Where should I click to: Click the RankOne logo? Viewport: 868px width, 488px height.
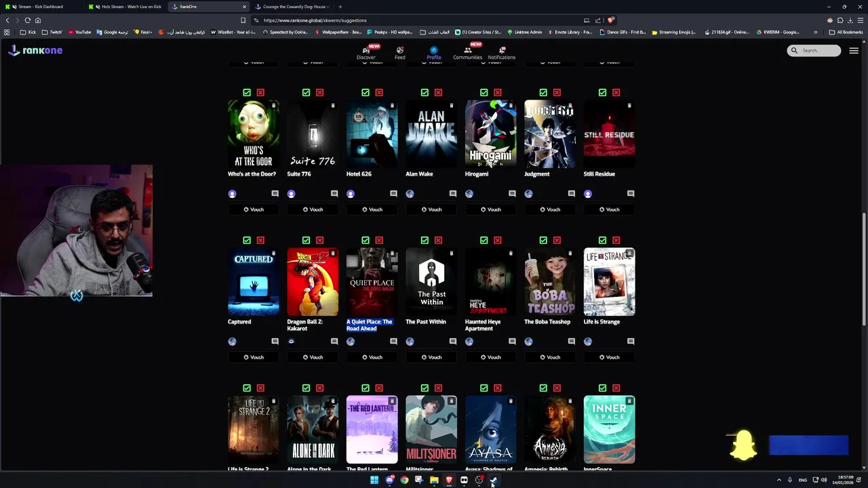(35, 50)
